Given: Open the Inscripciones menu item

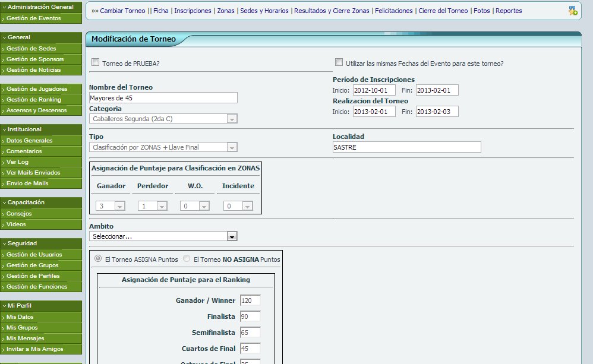Looking at the screenshot, I should (194, 11).
